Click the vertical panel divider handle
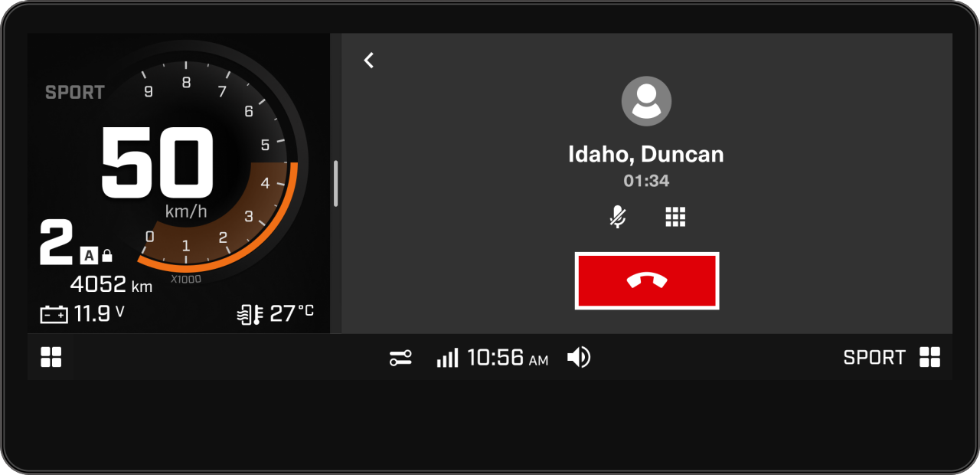Viewport: 980px width, 475px height. (x=335, y=183)
